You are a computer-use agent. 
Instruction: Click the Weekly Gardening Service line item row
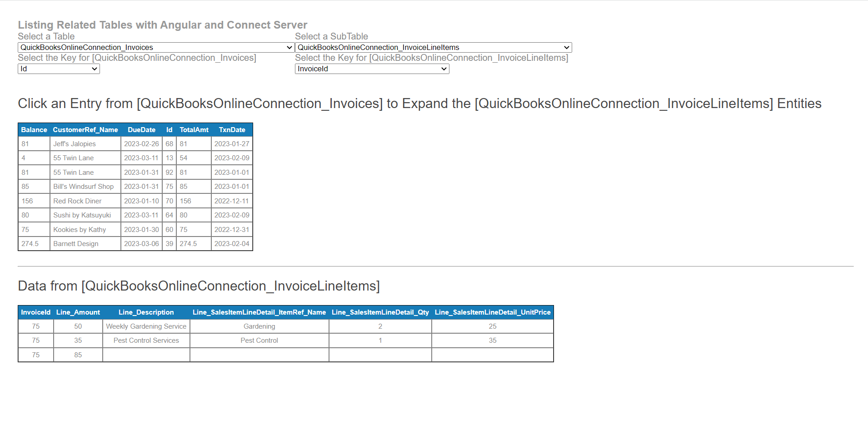click(x=146, y=326)
